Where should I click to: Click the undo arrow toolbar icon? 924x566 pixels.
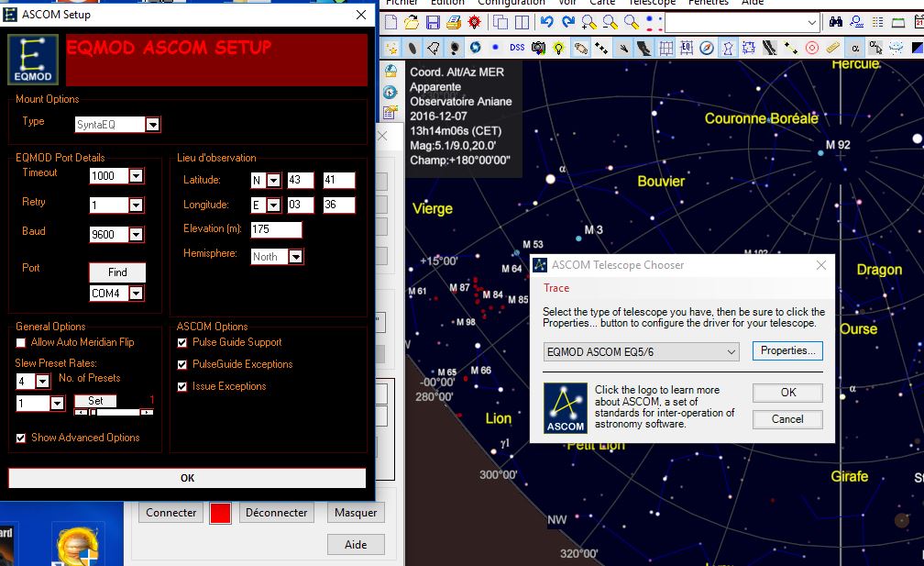coord(547,22)
